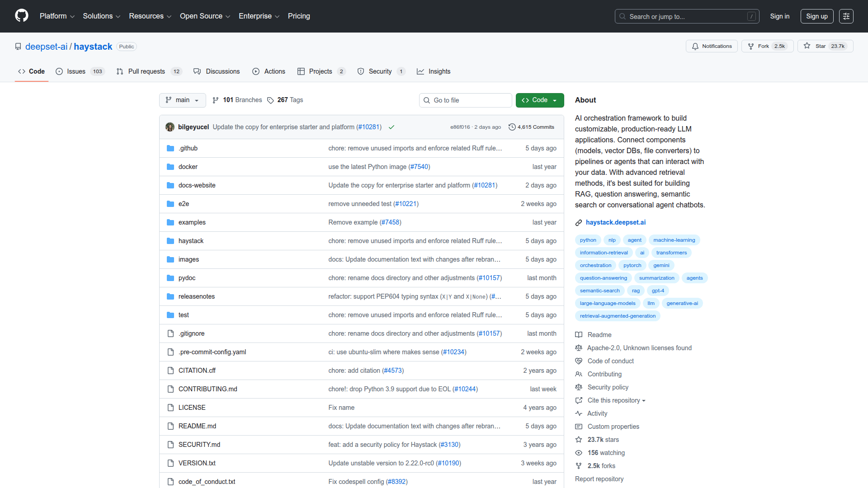The width and height of the screenshot is (868, 488).
Task: Click the link icon beside haystack.deepset.ai
Action: click(579, 222)
